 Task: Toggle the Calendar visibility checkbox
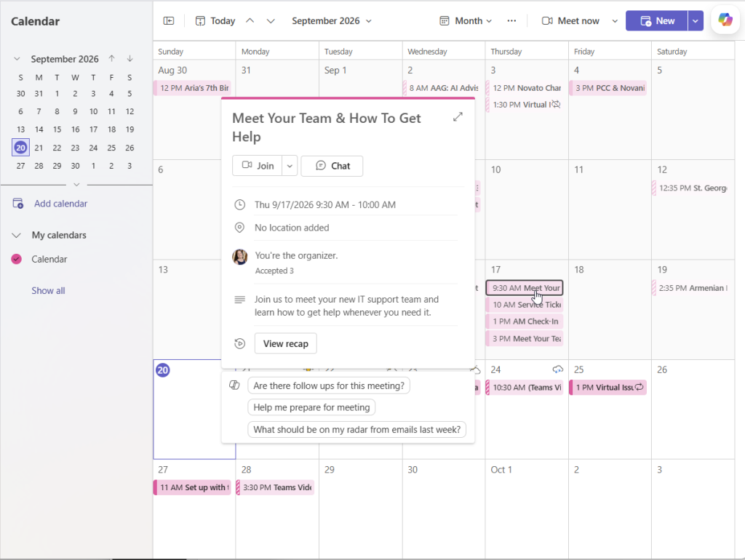pos(17,259)
